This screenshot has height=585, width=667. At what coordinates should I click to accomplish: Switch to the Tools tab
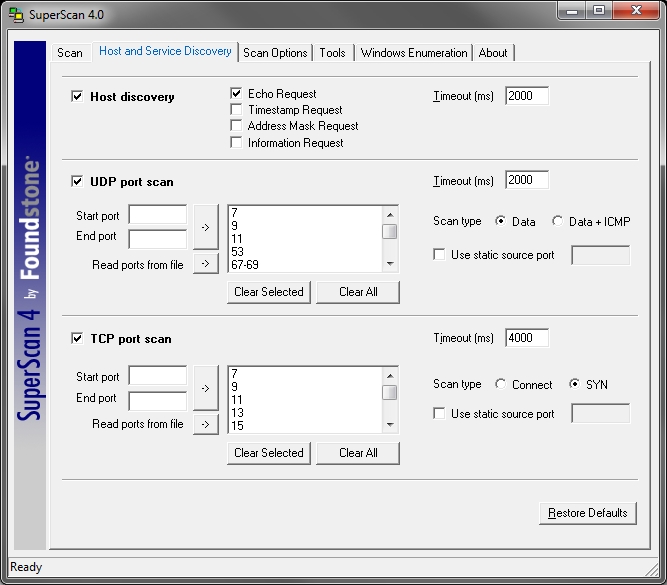333,53
